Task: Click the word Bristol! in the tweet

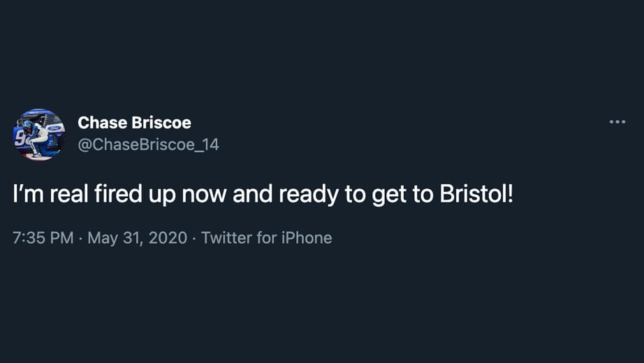Action: point(476,193)
